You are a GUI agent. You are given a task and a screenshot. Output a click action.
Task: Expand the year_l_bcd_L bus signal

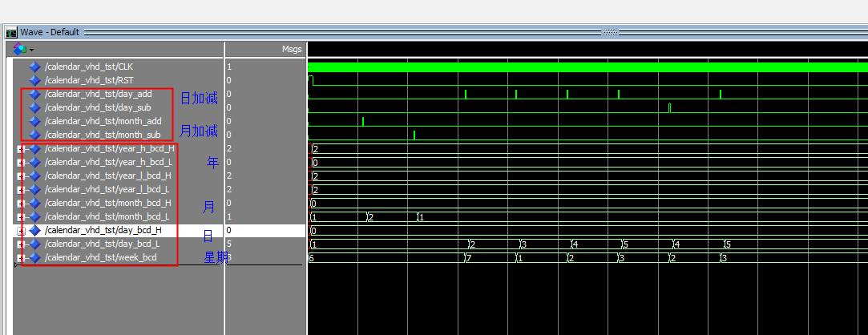pos(21,190)
